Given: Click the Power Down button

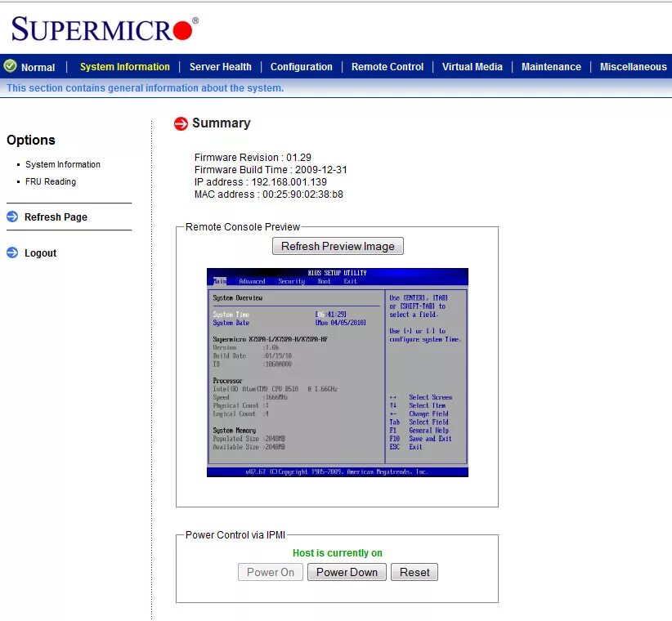Looking at the screenshot, I should [347, 572].
